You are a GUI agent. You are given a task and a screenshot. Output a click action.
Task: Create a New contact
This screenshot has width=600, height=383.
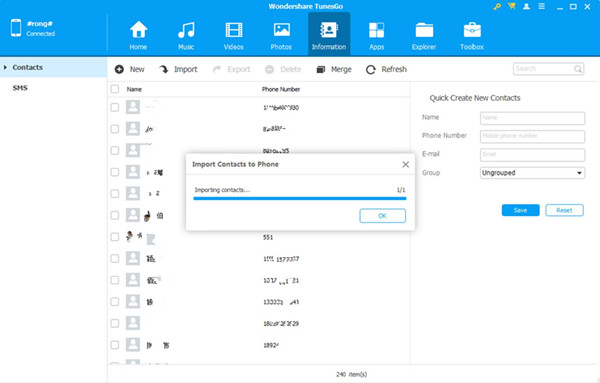[x=130, y=69]
